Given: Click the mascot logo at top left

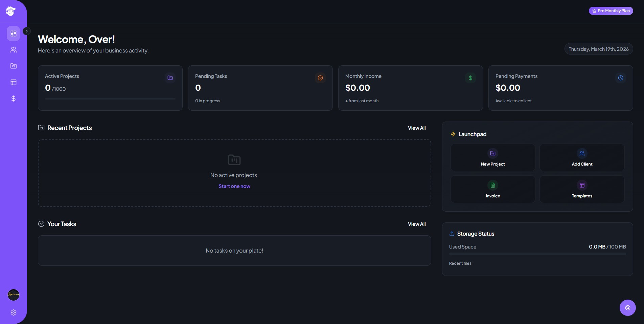Looking at the screenshot, I should pos(11,11).
